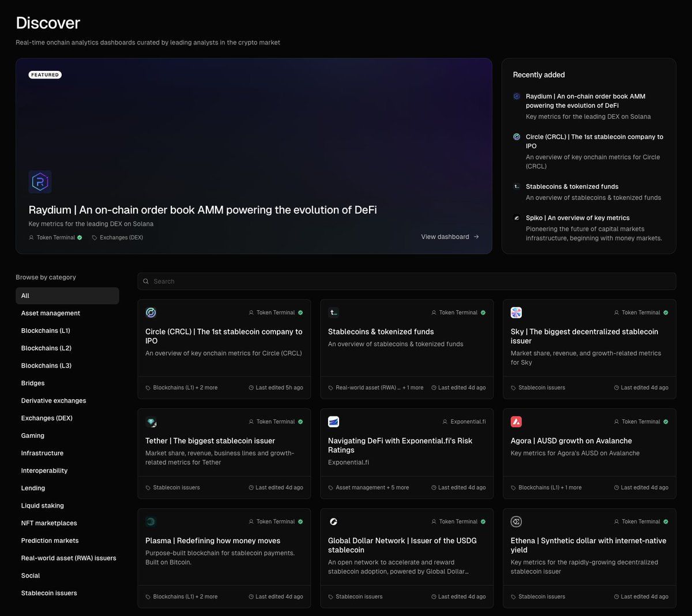Viewport: 692px width, 616px height.
Task: Click Stablecoins icon in Recently added list
Action: [517, 186]
